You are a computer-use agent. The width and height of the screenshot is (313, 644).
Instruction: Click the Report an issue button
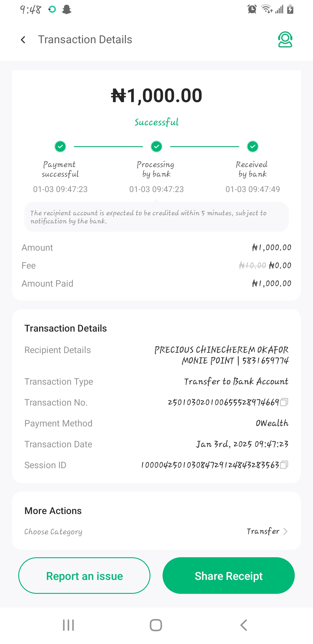84,576
